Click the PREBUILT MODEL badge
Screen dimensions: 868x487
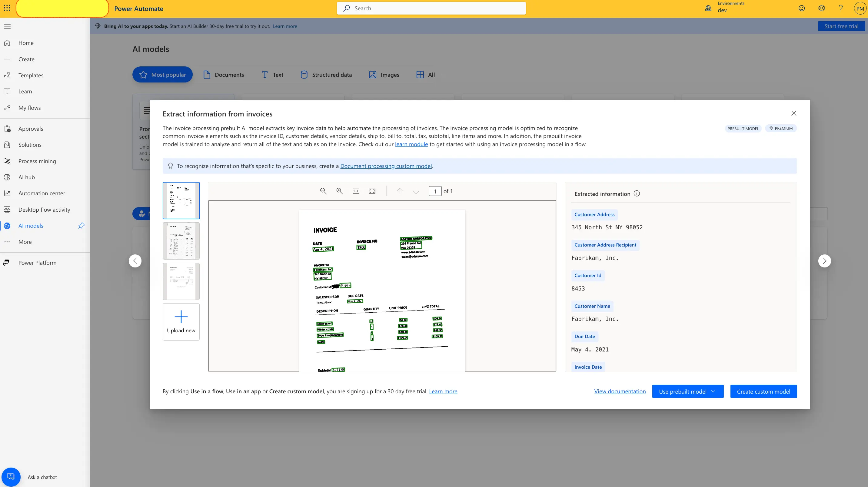[x=743, y=129]
